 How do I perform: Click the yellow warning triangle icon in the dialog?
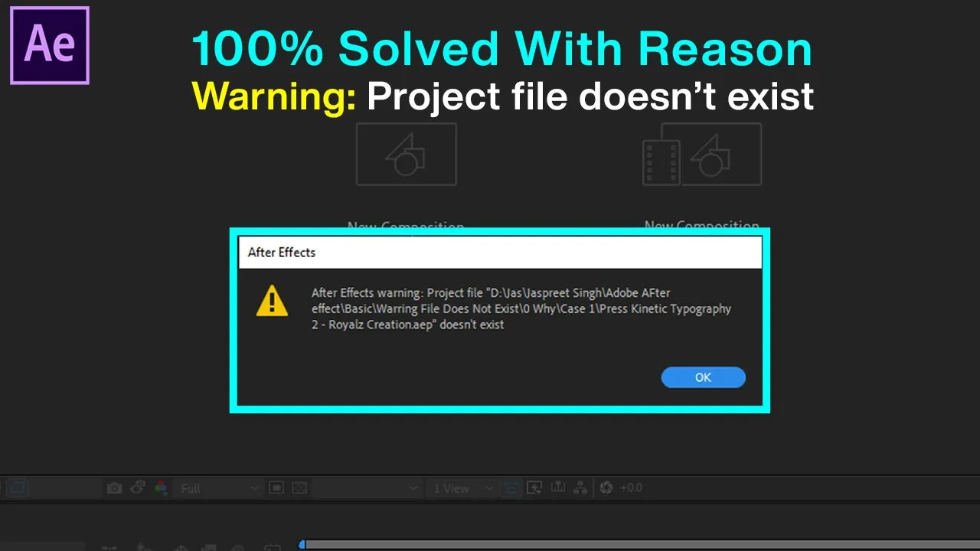pos(272,301)
